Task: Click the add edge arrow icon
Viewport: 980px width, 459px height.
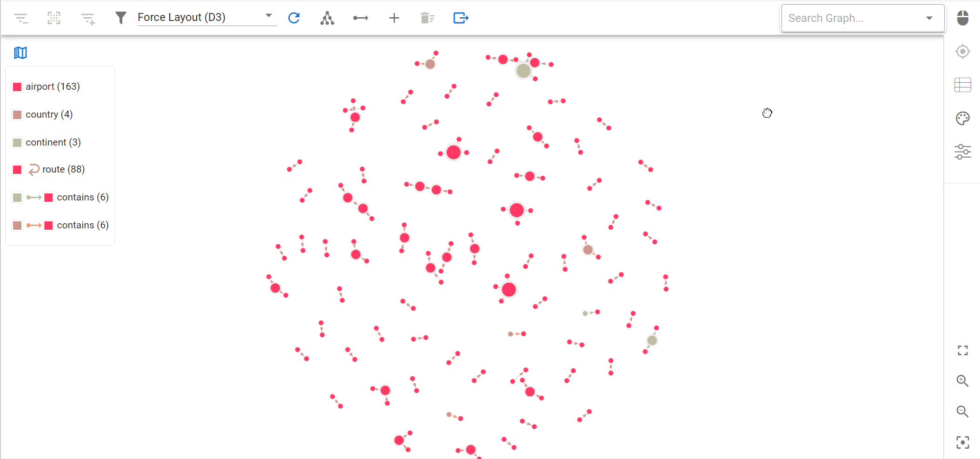Action: tap(361, 18)
